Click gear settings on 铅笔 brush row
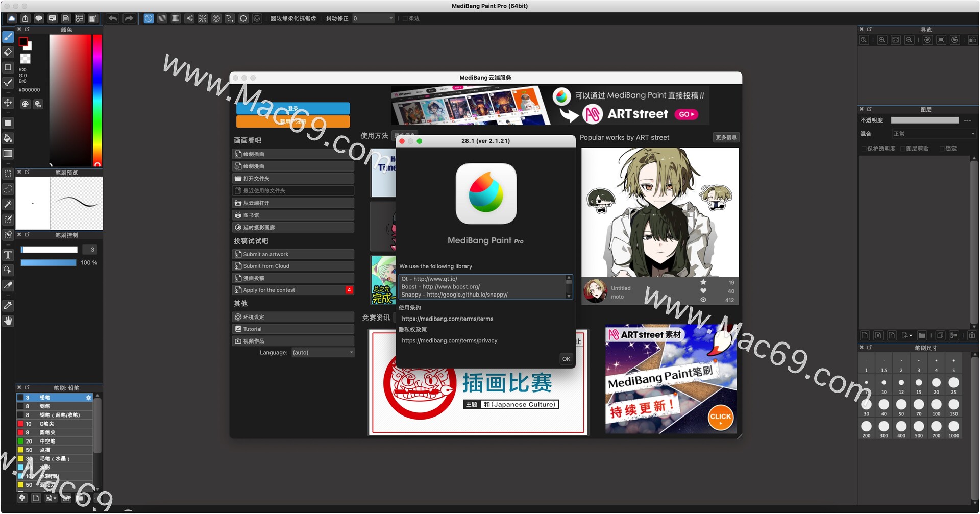The image size is (980, 514). pyautogui.click(x=88, y=398)
